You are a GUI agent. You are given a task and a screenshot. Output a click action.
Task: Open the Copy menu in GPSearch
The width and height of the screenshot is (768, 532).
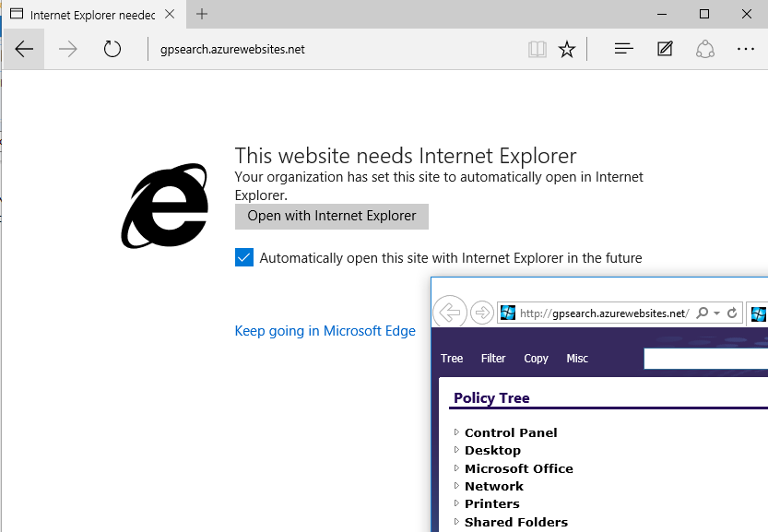tap(536, 359)
